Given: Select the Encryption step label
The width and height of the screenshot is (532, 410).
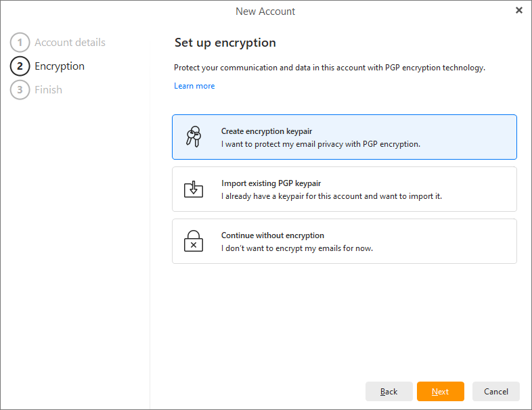Looking at the screenshot, I should (x=60, y=66).
